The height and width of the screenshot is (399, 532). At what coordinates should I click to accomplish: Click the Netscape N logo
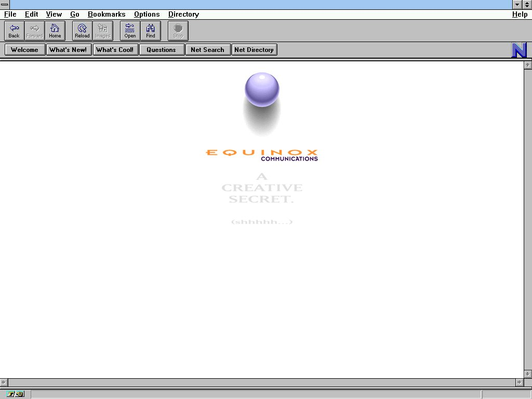click(519, 50)
